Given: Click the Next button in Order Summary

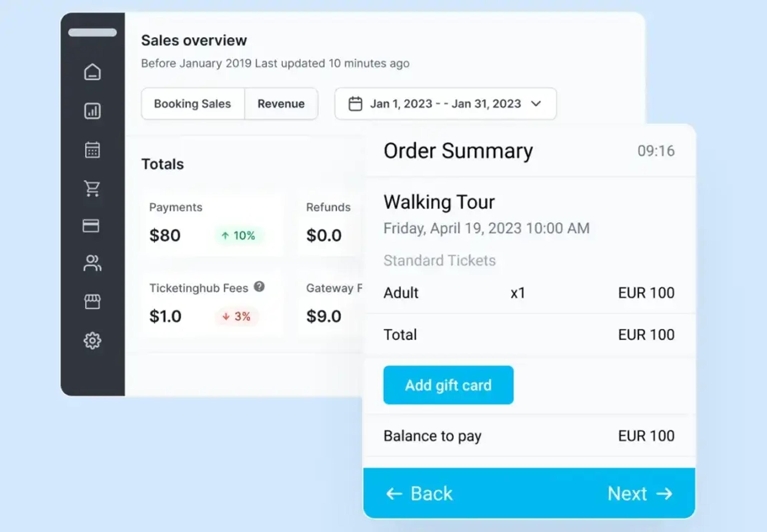Looking at the screenshot, I should 640,493.
